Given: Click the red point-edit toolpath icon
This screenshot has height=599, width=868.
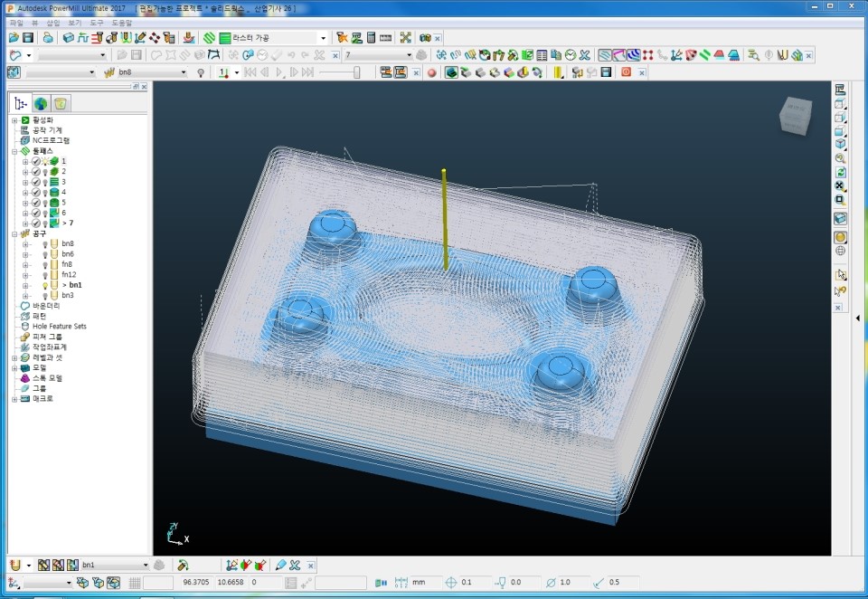Looking at the screenshot, I should tap(647, 55).
